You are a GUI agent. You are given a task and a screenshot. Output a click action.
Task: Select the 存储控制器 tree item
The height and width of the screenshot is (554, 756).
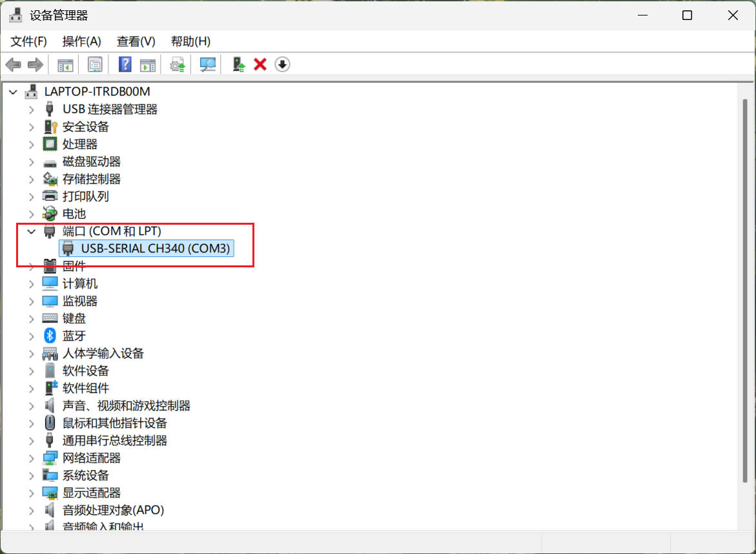(91, 179)
